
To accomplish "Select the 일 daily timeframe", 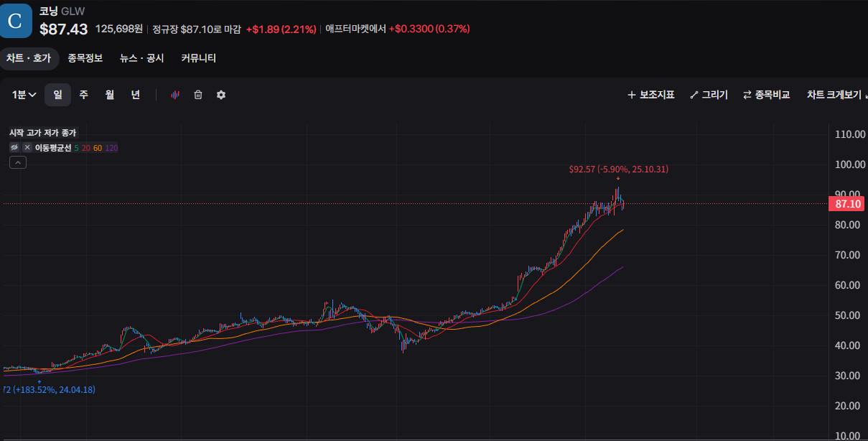I will (57, 95).
